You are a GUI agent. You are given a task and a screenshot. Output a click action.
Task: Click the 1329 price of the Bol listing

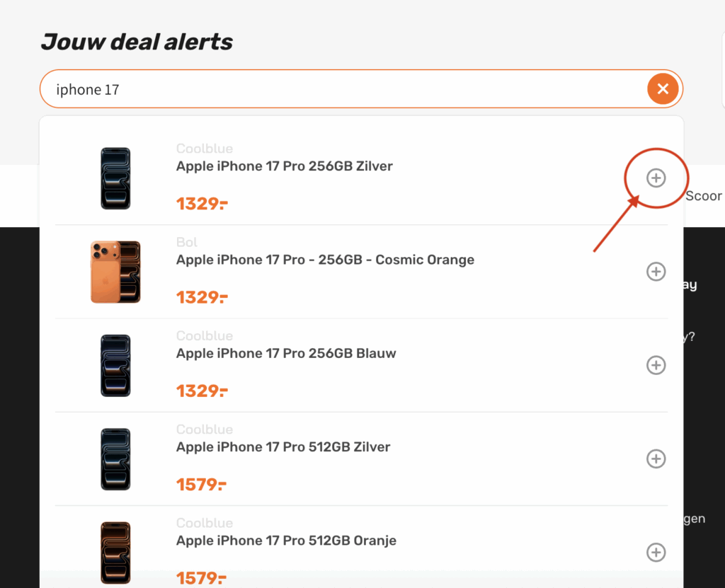click(x=201, y=297)
